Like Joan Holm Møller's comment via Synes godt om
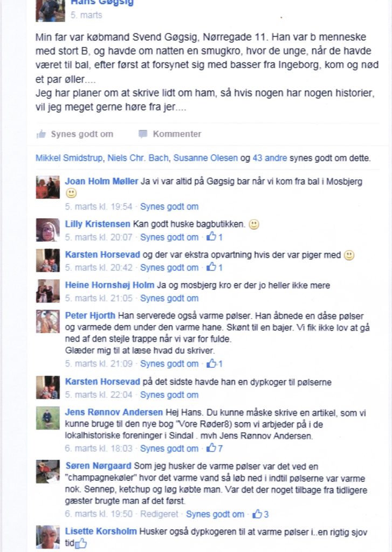The height and width of the screenshot is (552, 392). (x=169, y=206)
